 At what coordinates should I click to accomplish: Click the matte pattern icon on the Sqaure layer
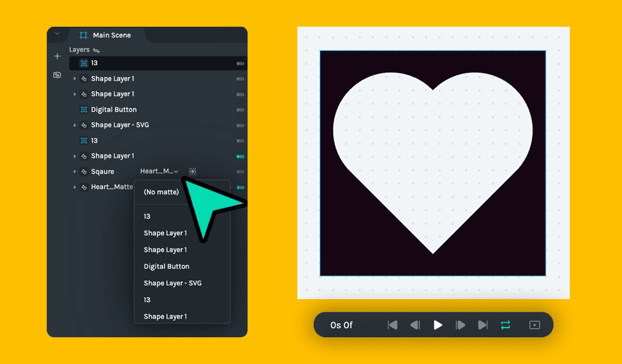(191, 171)
